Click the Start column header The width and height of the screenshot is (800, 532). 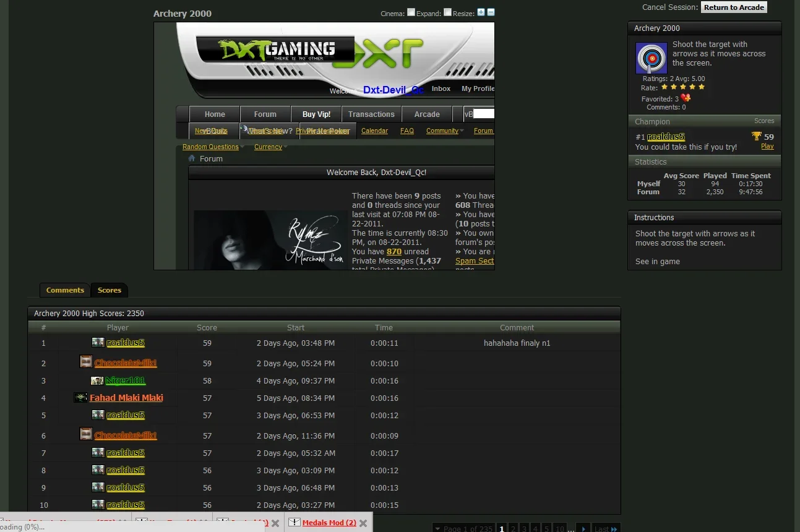[x=296, y=327]
